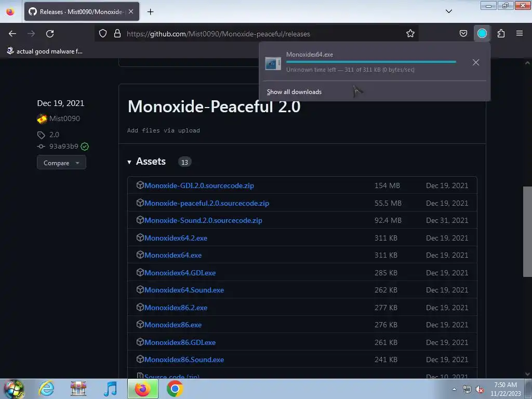The width and height of the screenshot is (532, 399).
Task: Click the muted volume tray icon
Action: tap(480, 390)
